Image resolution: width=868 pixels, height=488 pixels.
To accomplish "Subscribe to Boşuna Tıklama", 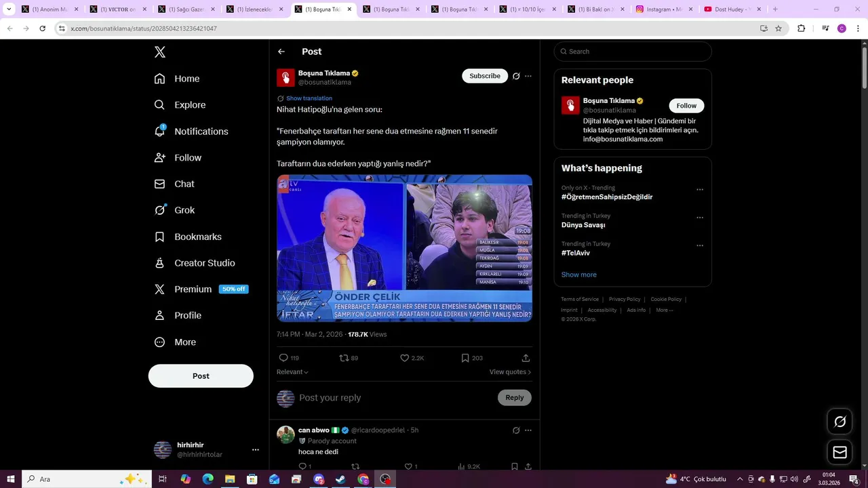I will tap(485, 76).
